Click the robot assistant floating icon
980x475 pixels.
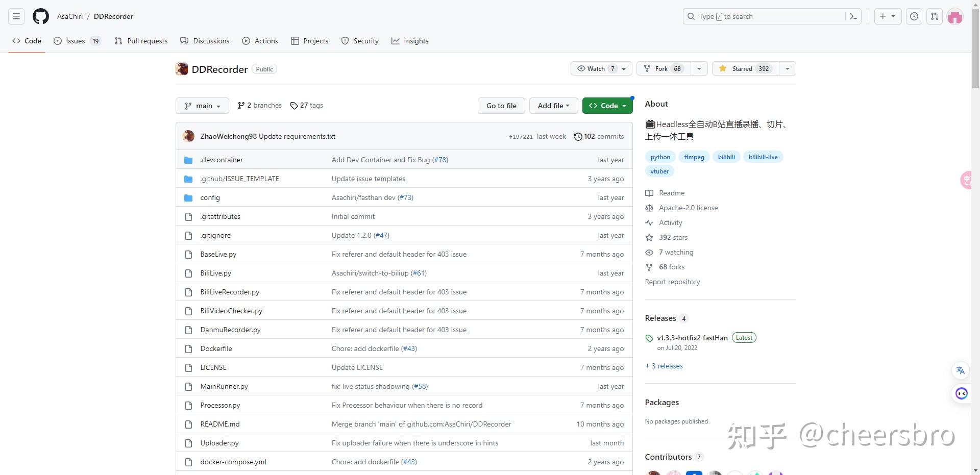[962, 393]
